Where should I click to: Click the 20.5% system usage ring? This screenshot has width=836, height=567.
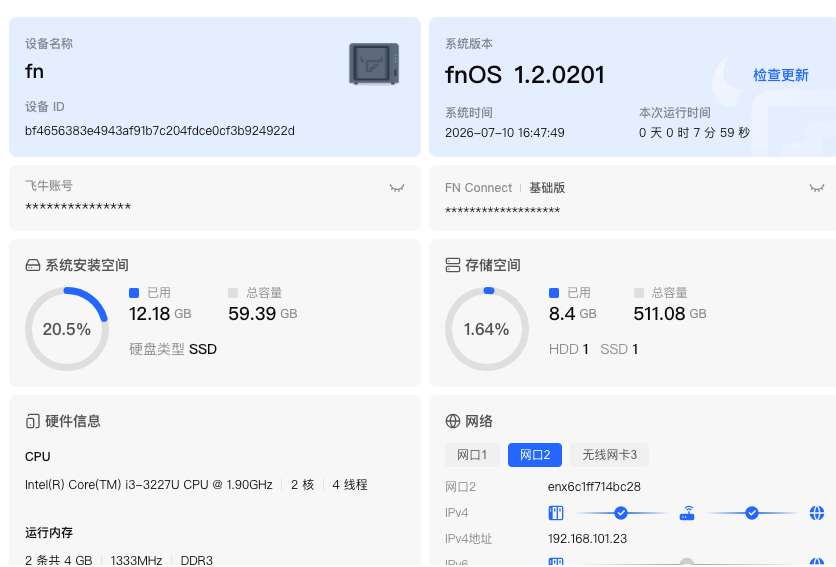[67, 329]
